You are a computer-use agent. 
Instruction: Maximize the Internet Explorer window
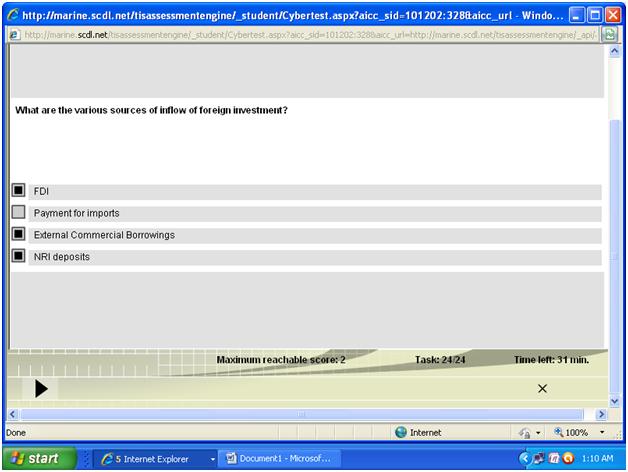pos(595,15)
